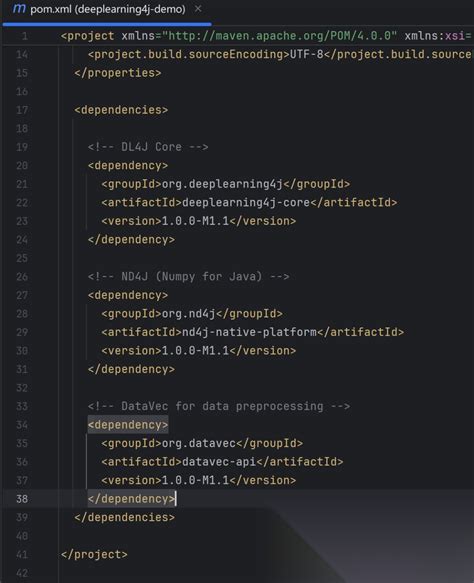Click the DL4J Core comment

pos(148,147)
